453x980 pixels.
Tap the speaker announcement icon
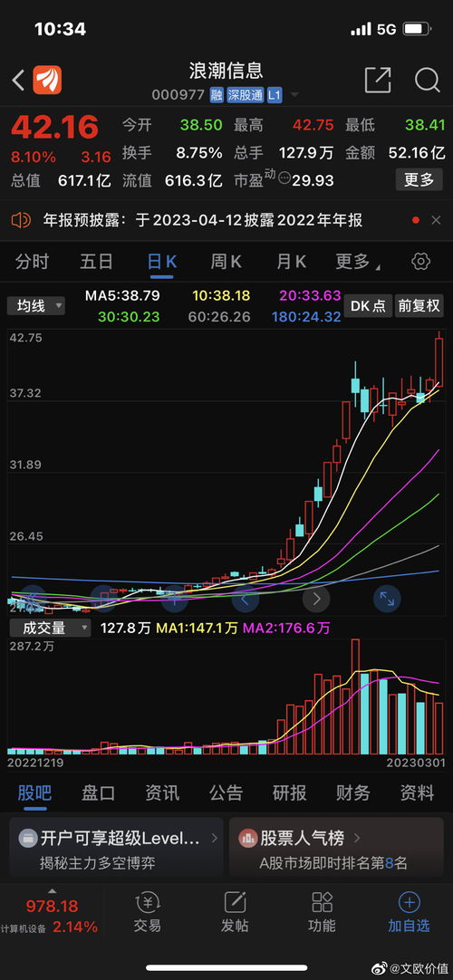(21, 220)
